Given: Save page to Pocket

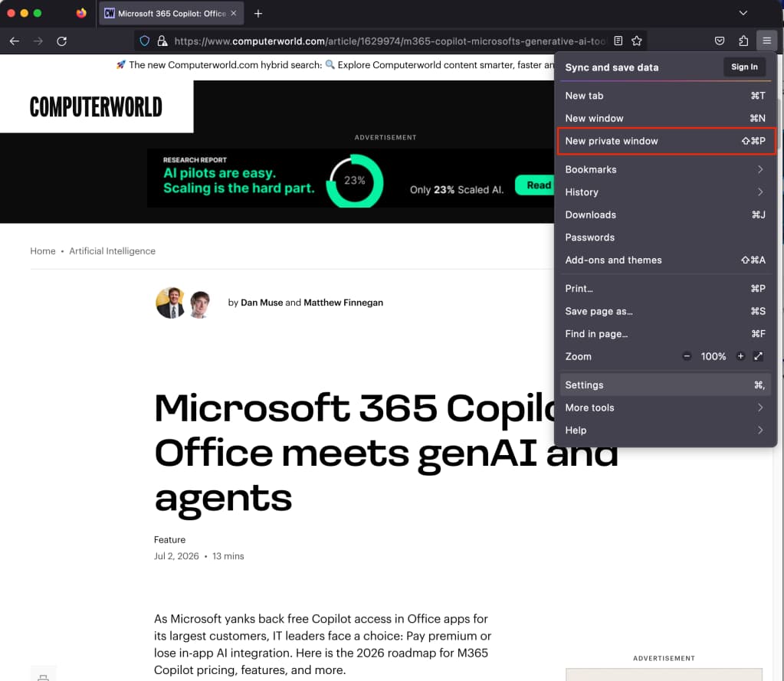Looking at the screenshot, I should coord(720,41).
